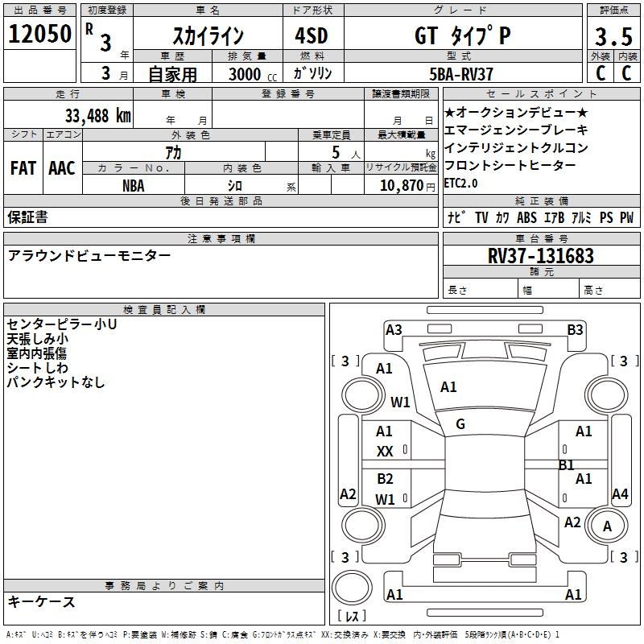
Task: Select the sales point フロントシートヒーター
Action: [510, 165]
